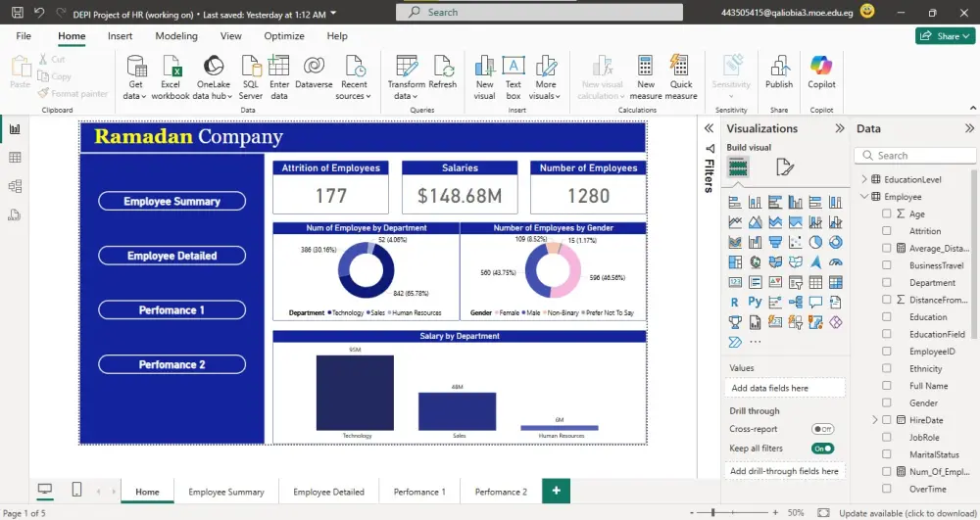Click the Data pane search field
This screenshot has height=520, width=980.
coord(914,156)
